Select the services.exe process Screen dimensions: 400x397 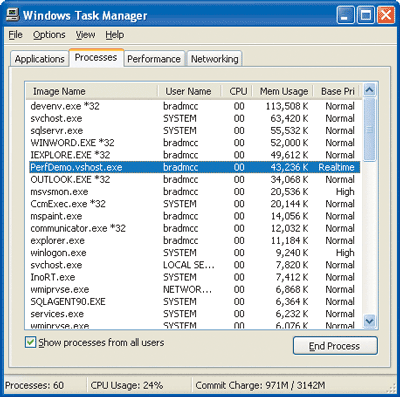coord(194,314)
